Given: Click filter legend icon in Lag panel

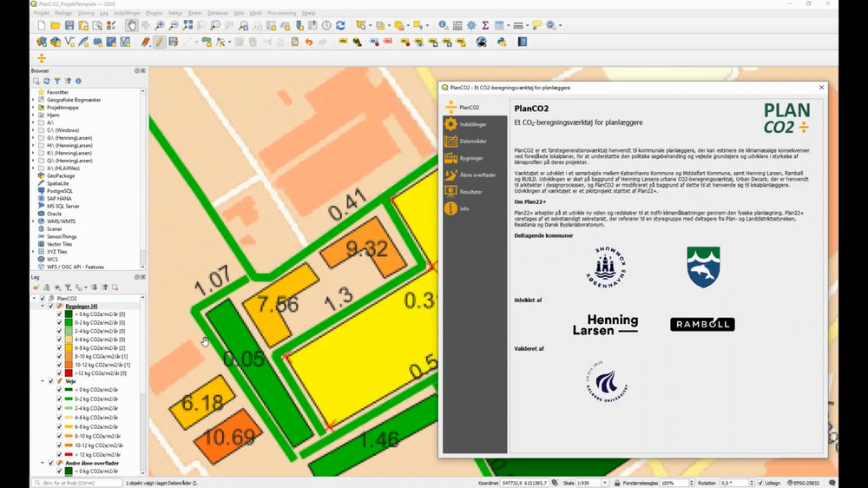Looking at the screenshot, I should 68,287.
